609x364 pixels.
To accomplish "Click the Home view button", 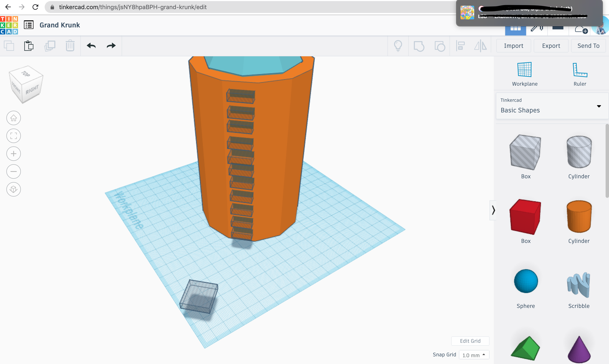I will tap(13, 118).
